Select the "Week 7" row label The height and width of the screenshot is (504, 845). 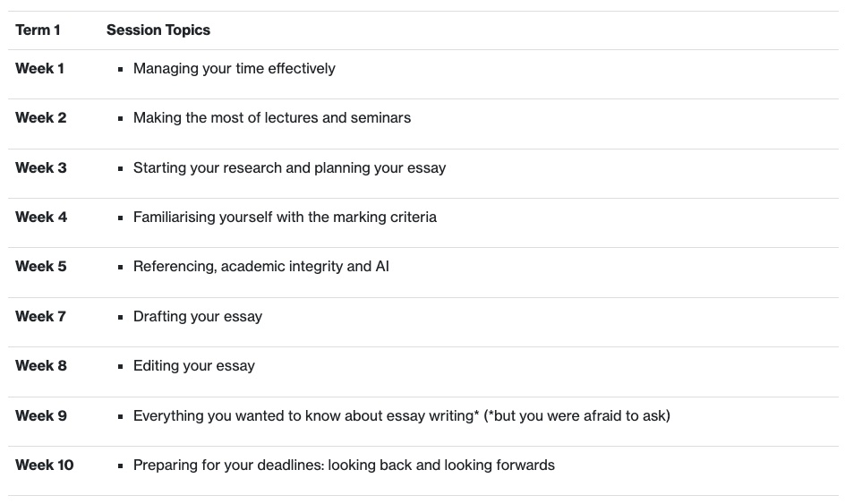coord(41,317)
